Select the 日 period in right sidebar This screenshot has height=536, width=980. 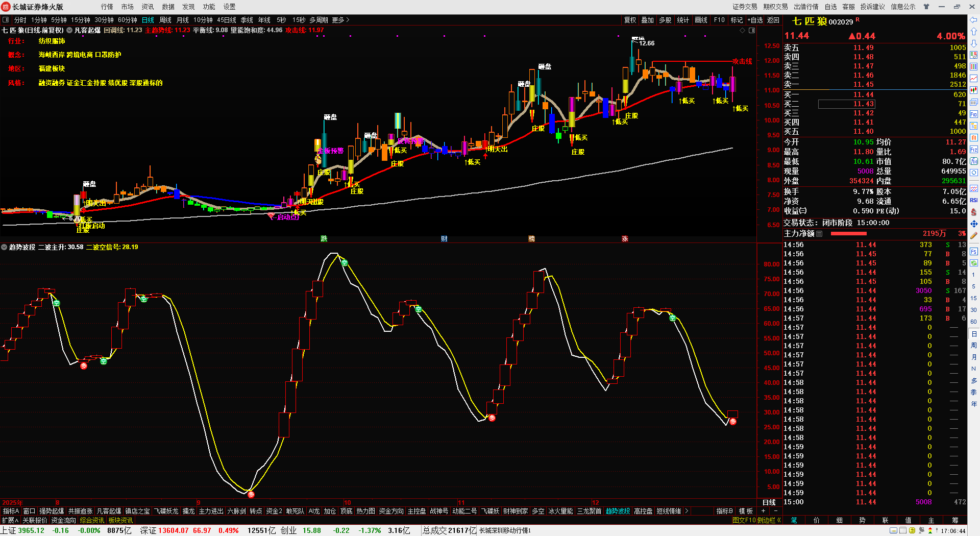pyautogui.click(x=974, y=334)
